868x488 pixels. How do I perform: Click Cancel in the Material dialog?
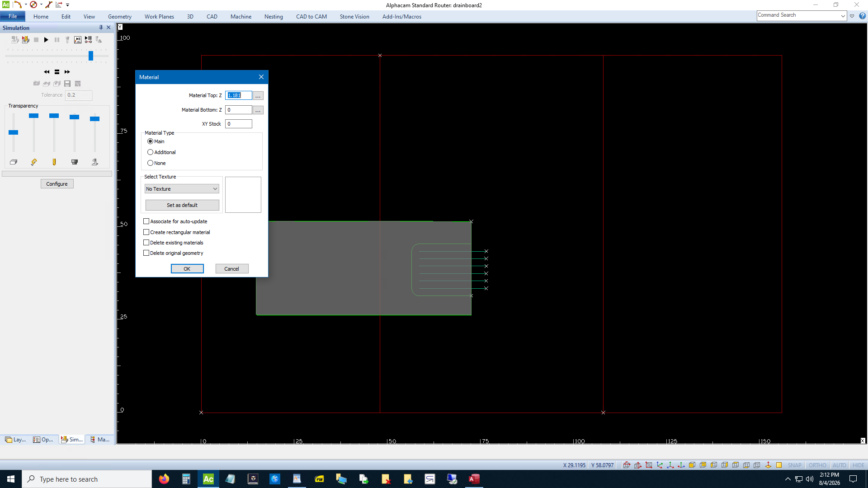click(x=232, y=269)
